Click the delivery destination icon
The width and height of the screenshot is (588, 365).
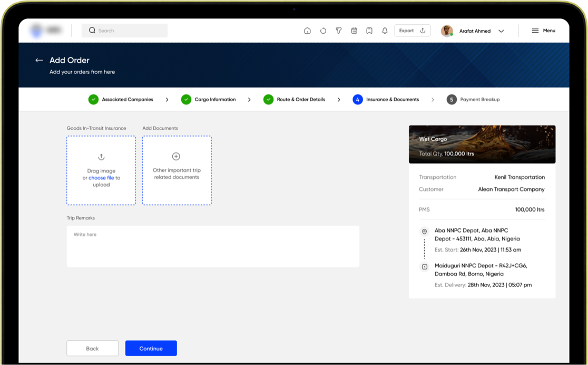425,266
